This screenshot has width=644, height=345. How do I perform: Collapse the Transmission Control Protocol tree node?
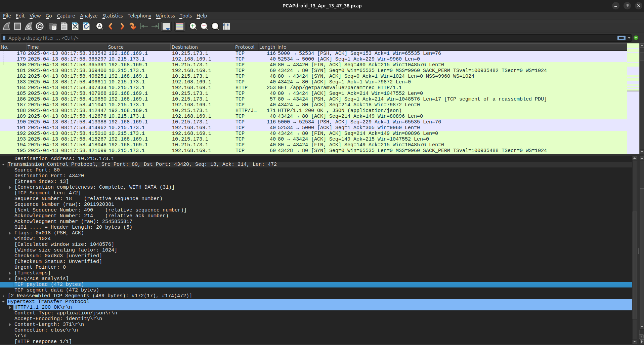(3, 164)
